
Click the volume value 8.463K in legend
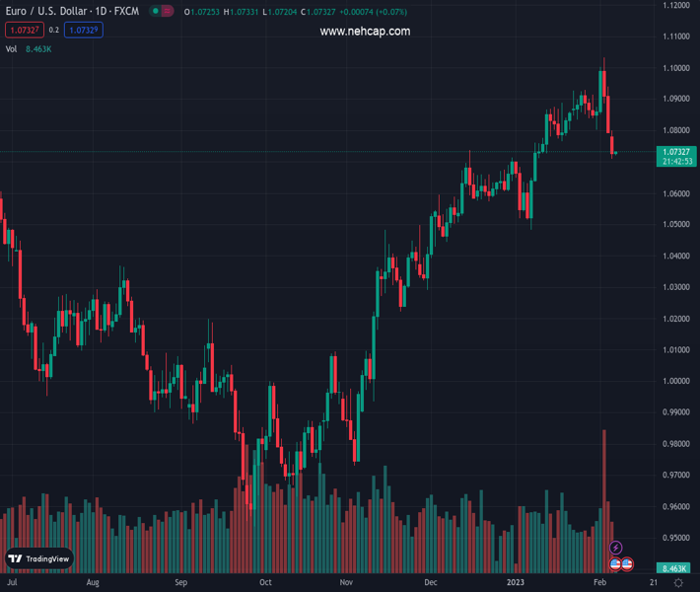pos(38,48)
